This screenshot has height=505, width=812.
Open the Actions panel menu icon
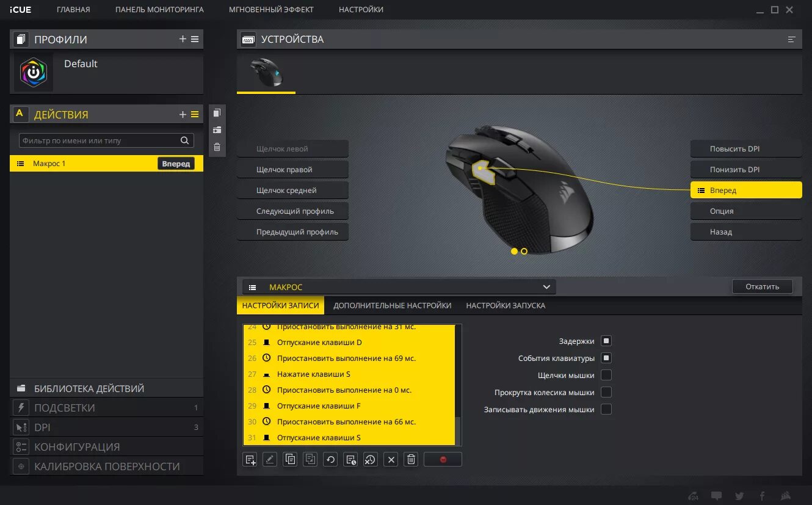(x=195, y=114)
